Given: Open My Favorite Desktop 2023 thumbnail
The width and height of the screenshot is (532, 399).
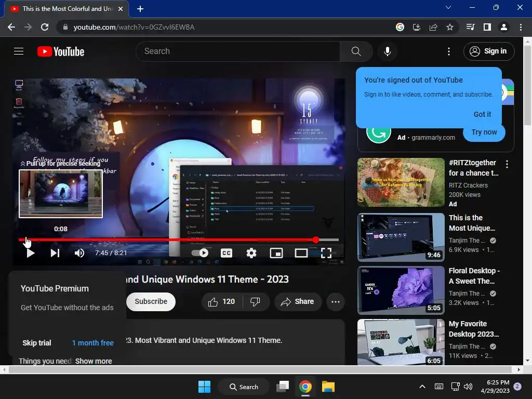Looking at the screenshot, I should pos(401,342).
